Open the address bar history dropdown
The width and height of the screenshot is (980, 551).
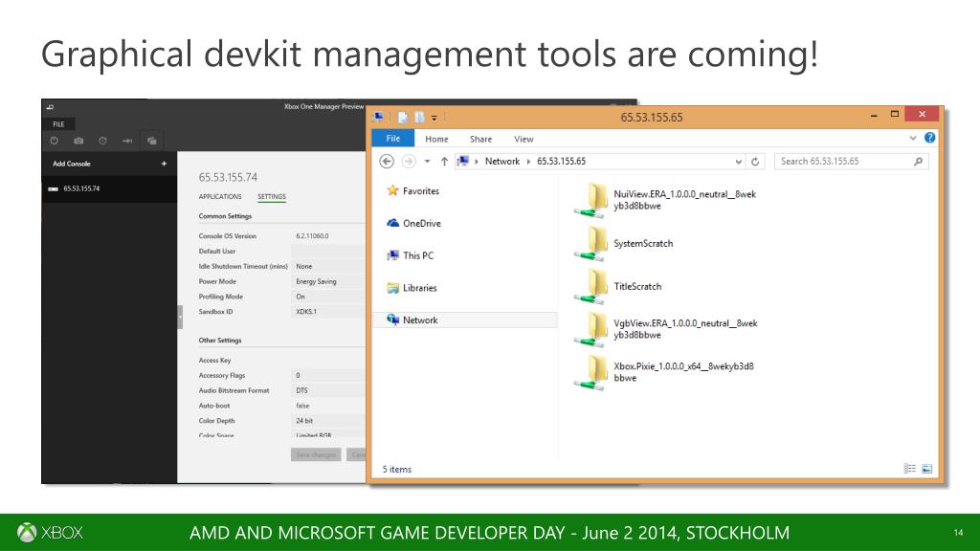(x=739, y=162)
